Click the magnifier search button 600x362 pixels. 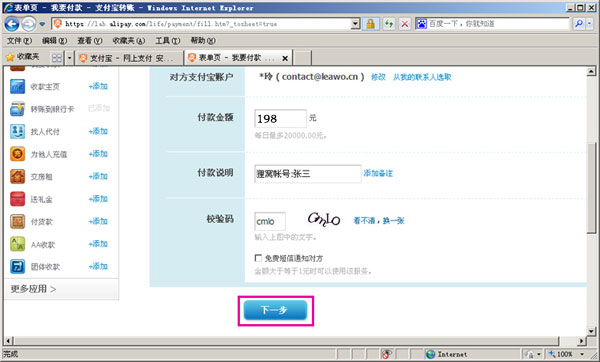(x=579, y=24)
